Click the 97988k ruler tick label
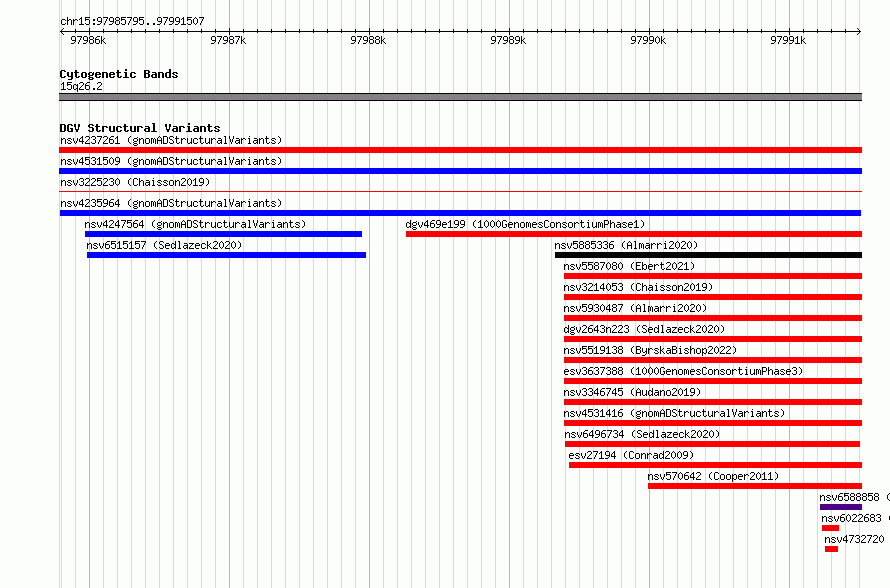Image resolution: width=890 pixels, height=588 pixels. click(368, 40)
